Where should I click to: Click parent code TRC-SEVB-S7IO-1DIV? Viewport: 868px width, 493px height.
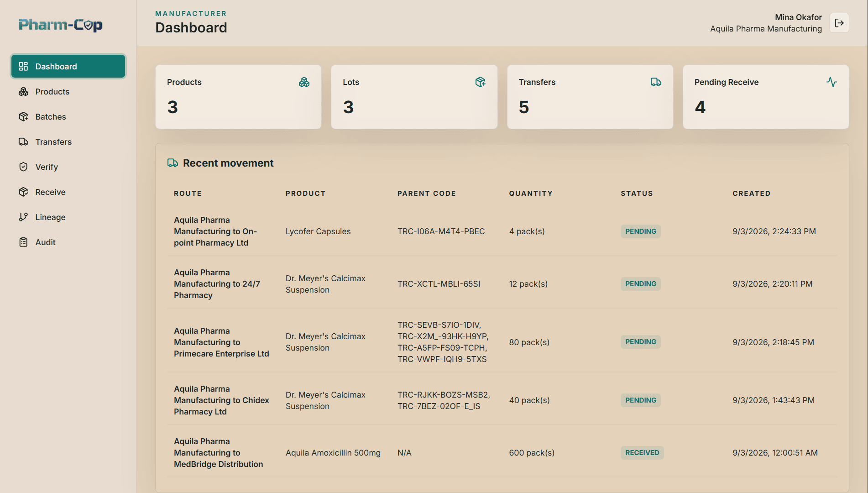(x=439, y=325)
